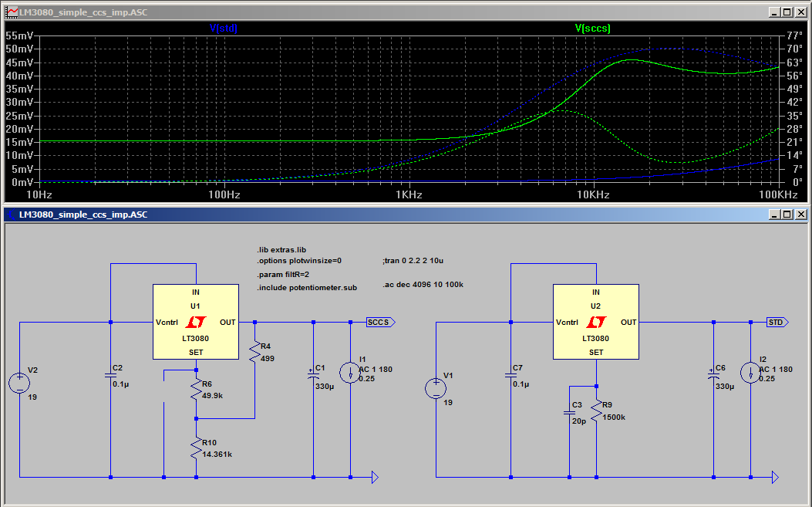Click the .include potentiometer.sub directive

point(307,288)
